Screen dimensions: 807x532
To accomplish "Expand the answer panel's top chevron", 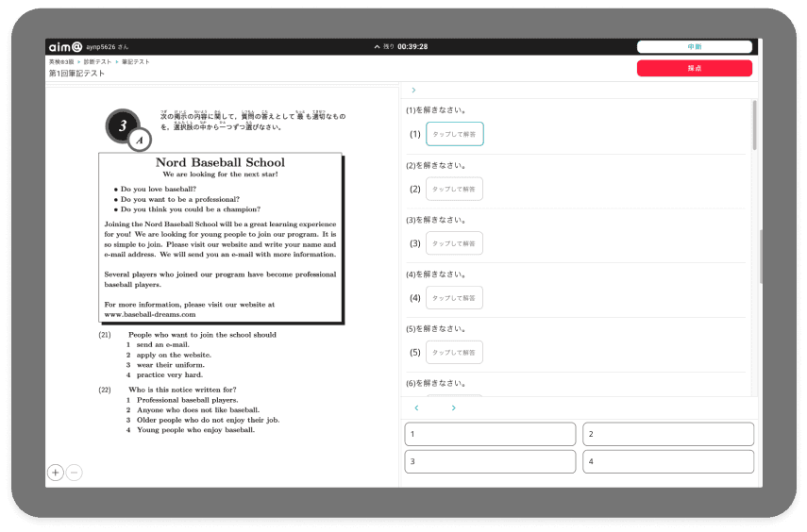I will pyautogui.click(x=413, y=90).
